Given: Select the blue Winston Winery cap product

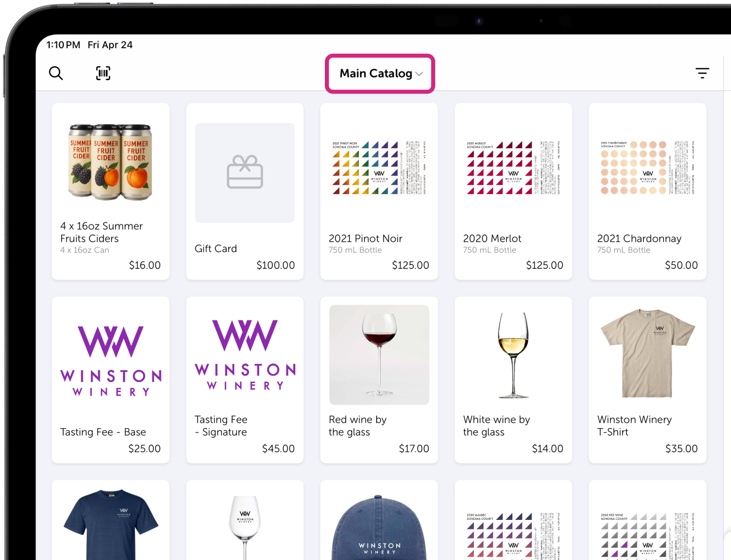Looking at the screenshot, I should coord(379,527).
